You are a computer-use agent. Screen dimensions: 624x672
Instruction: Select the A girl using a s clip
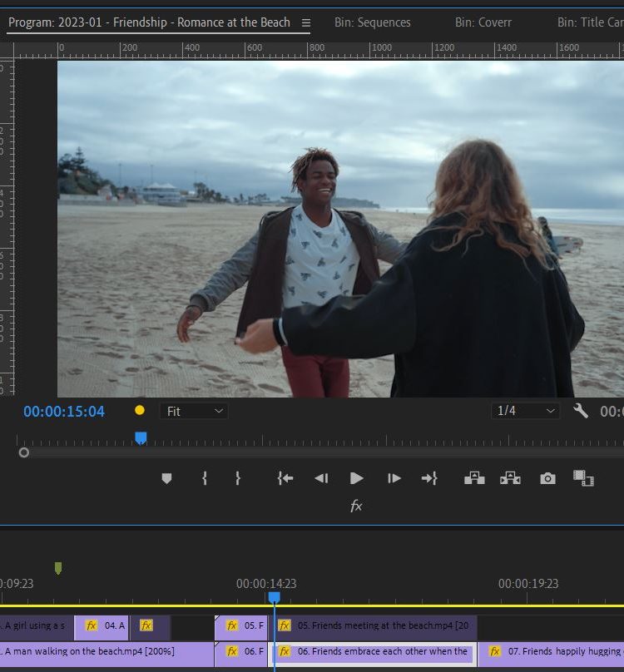(x=37, y=627)
